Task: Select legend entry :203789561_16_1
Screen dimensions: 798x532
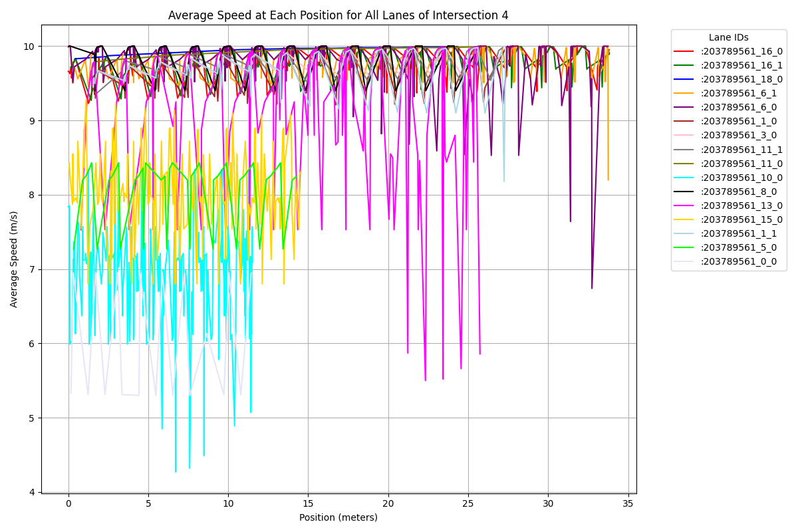Action: pyautogui.click(x=728, y=65)
